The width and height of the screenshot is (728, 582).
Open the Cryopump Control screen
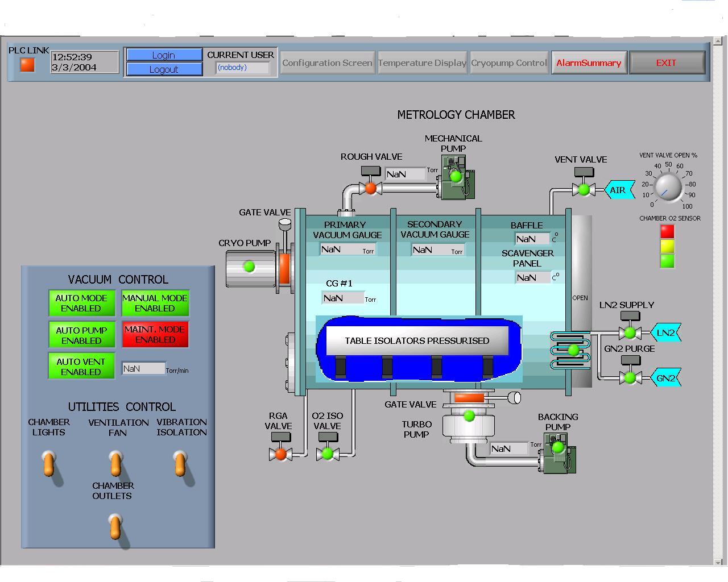(509, 63)
